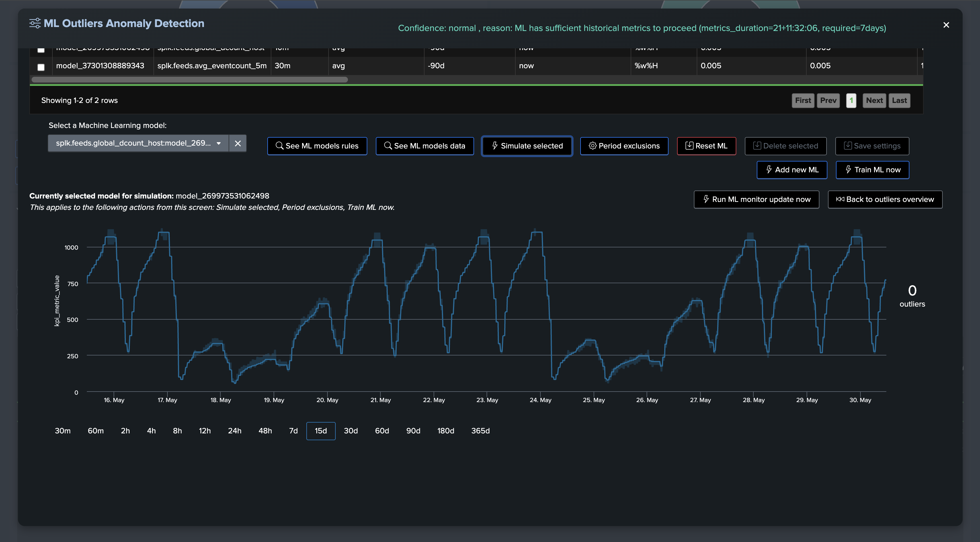Click the horizontal table scrollbar
Screen dimensions: 980x542
tap(189, 80)
